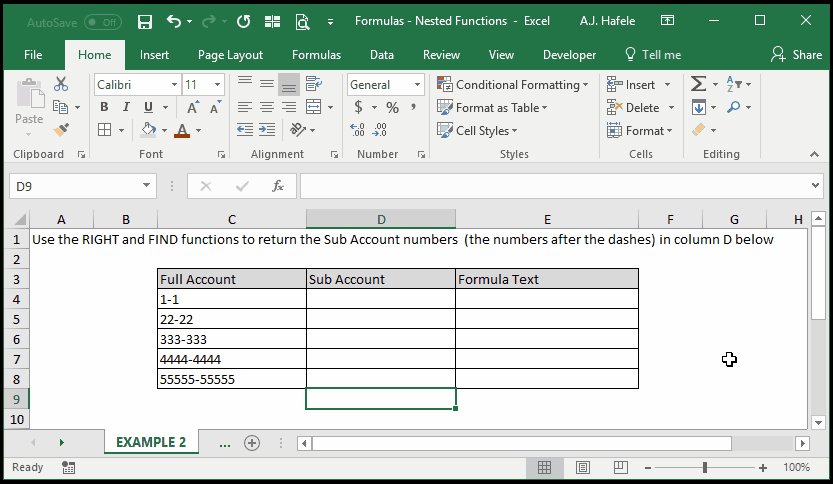The height and width of the screenshot is (484, 833).
Task: Click Insert cells button
Action: [x=633, y=84]
